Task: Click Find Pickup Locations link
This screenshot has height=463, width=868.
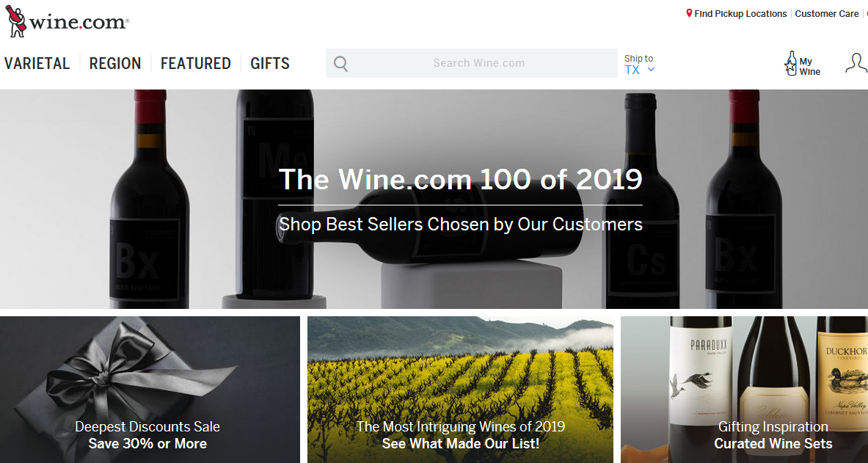Action: tap(740, 14)
